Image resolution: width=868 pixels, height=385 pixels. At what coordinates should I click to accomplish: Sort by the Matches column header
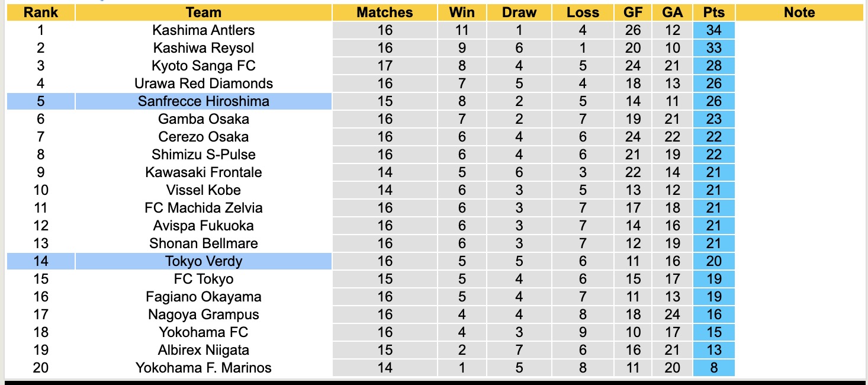[x=385, y=12]
